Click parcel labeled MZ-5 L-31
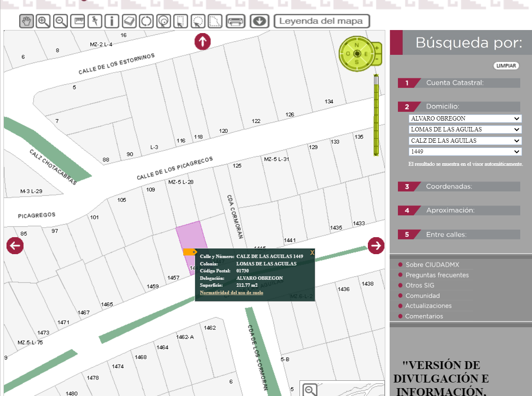The image size is (532, 396). (x=276, y=159)
